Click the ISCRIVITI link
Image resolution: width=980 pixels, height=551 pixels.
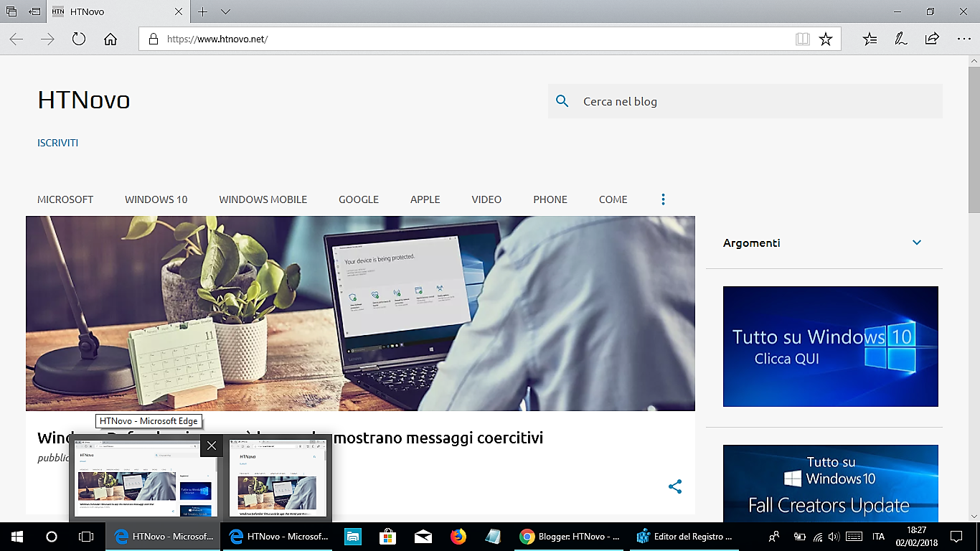click(58, 143)
